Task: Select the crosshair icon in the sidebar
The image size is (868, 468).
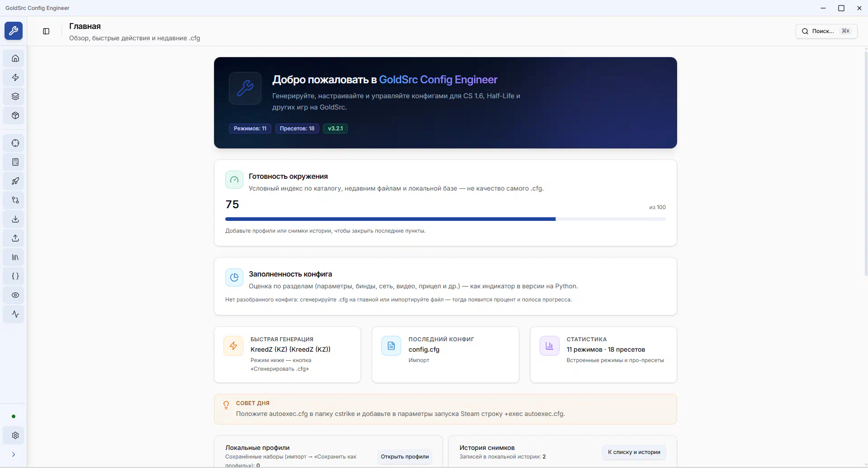Action: click(x=15, y=143)
